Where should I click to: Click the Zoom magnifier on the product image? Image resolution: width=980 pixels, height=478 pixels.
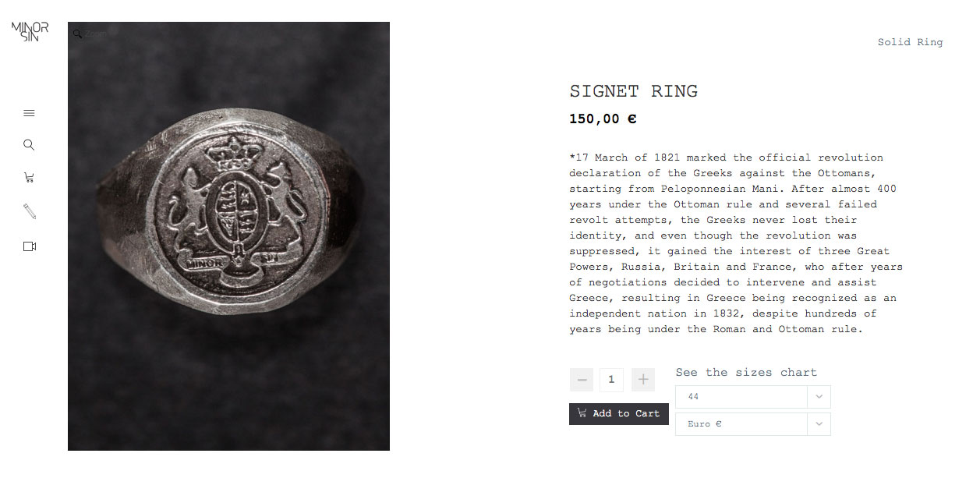[78, 34]
